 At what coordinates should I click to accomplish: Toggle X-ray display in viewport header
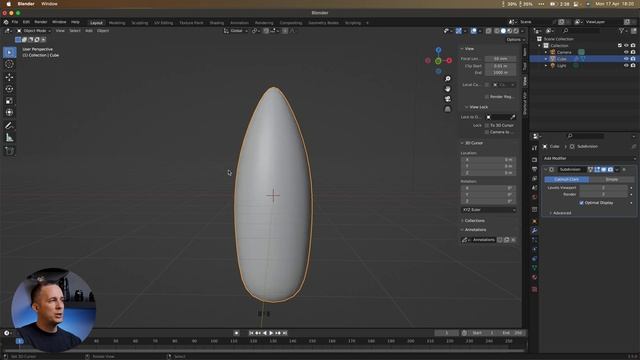pyautogui.click(x=489, y=31)
